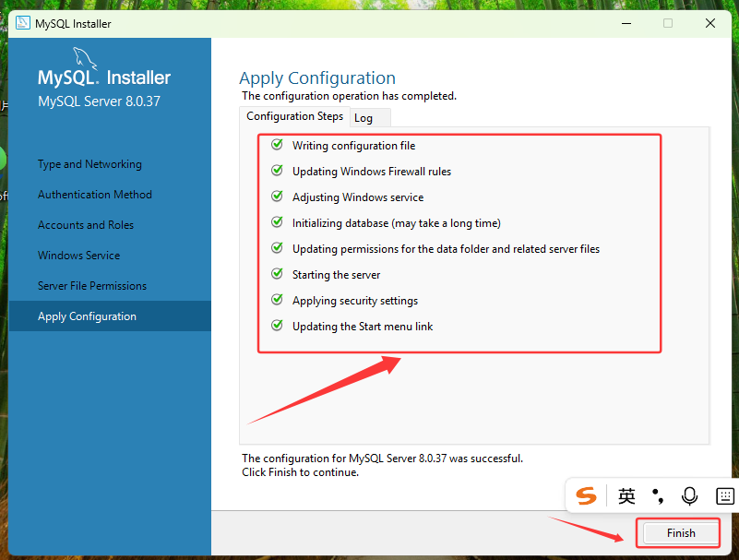Switch to the Log tab
Screen dimensions: 739x560
(368, 117)
